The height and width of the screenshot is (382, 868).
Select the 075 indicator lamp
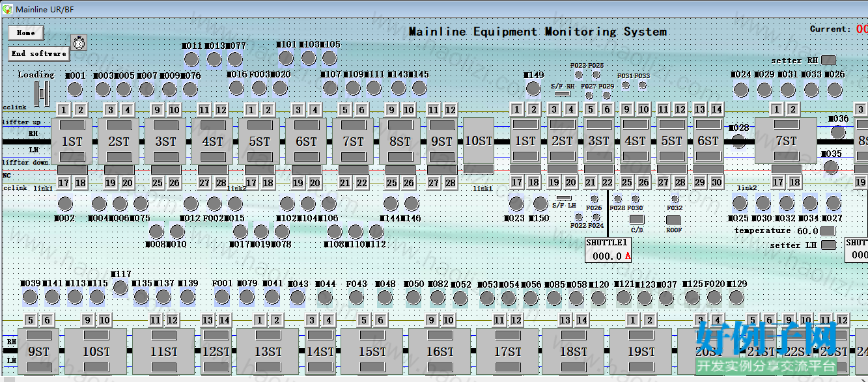141,204
